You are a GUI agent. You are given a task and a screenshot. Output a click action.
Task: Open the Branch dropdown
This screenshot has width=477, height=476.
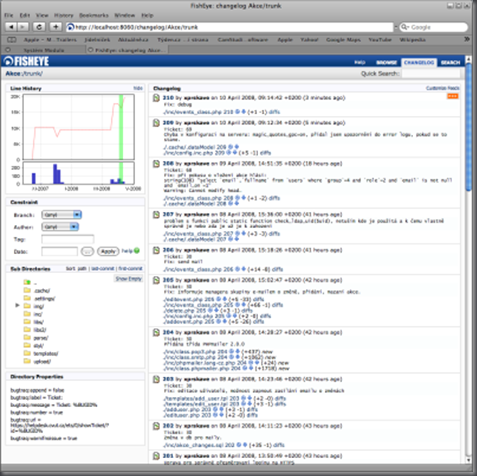pos(62,215)
